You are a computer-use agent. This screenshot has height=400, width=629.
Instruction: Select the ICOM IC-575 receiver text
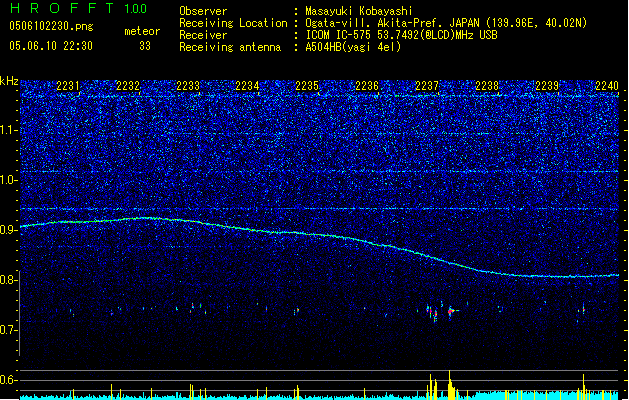coord(401,35)
